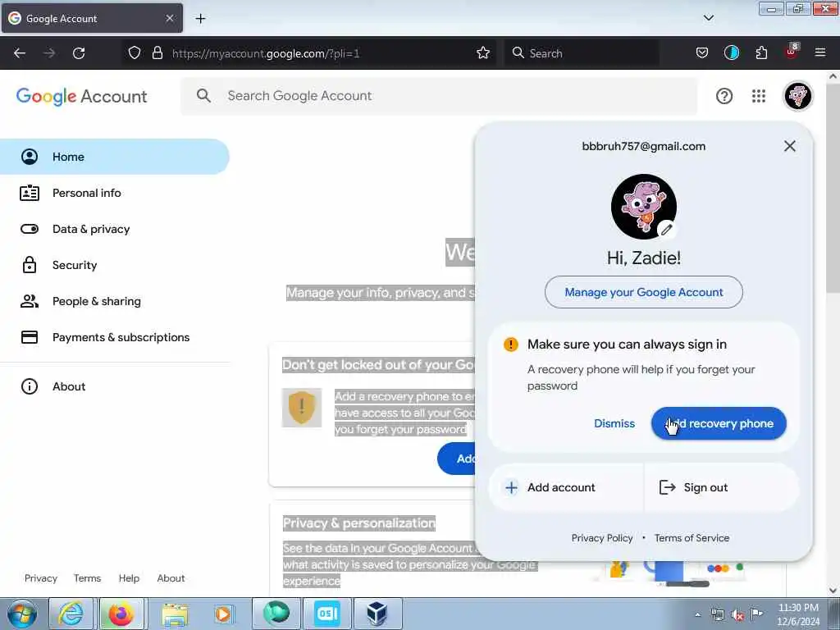Close the Google Account tab

tap(170, 18)
